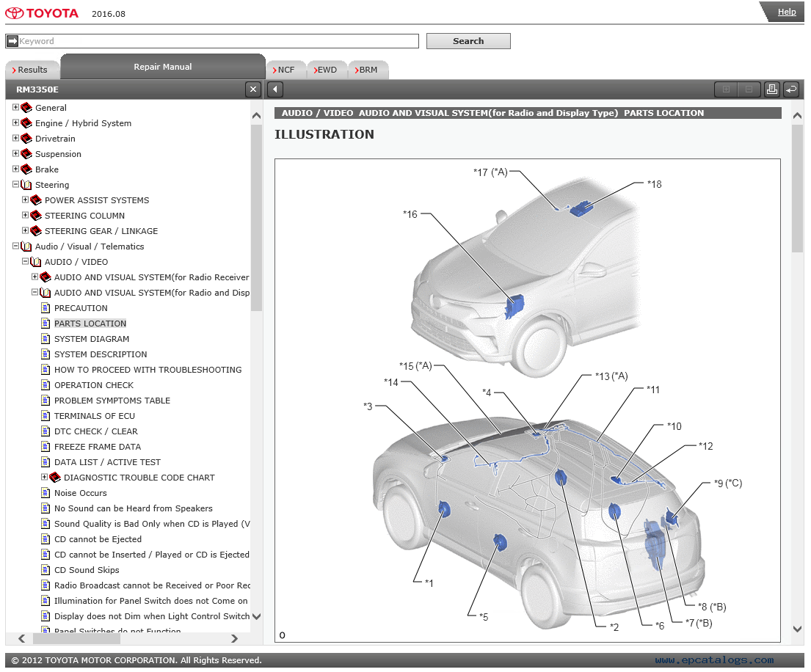Close the RM3350E tree panel
This screenshot has width=811, height=672.
click(253, 90)
